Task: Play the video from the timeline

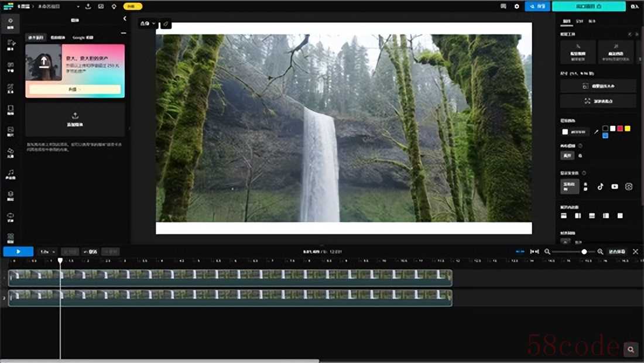Action: click(18, 252)
